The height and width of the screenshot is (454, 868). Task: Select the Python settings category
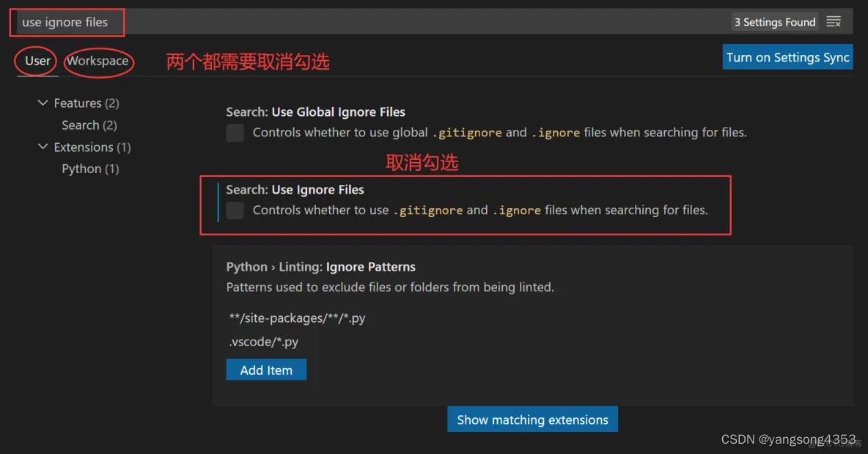(90, 169)
